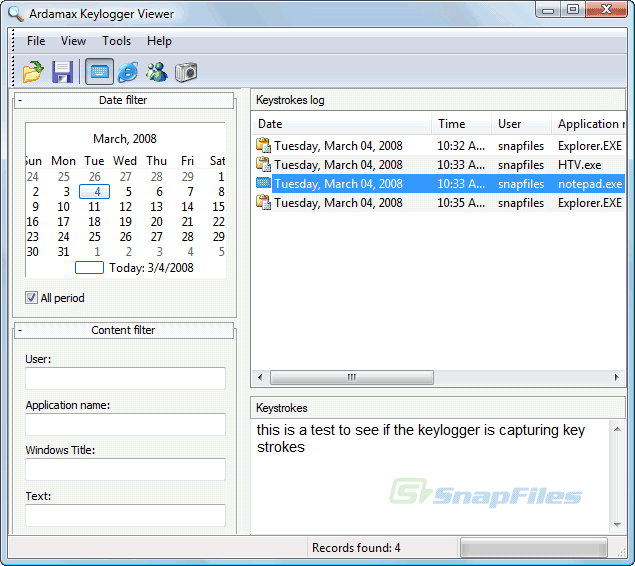Collapse the Content filter panel

coord(20,330)
